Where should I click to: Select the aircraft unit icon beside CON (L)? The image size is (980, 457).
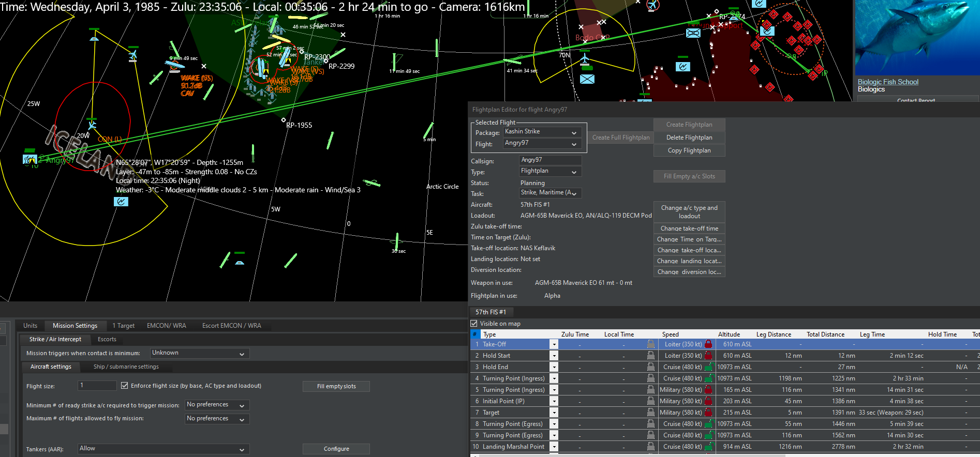(92, 125)
